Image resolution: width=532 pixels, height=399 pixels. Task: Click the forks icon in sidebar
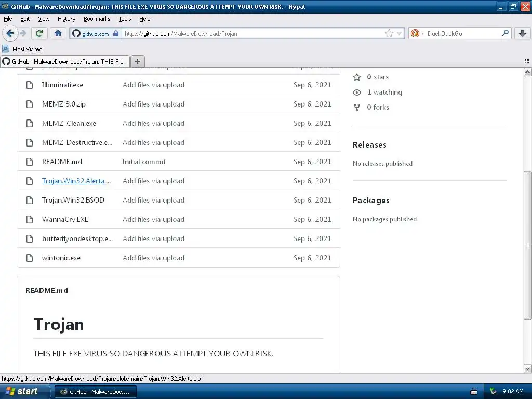[357, 107]
